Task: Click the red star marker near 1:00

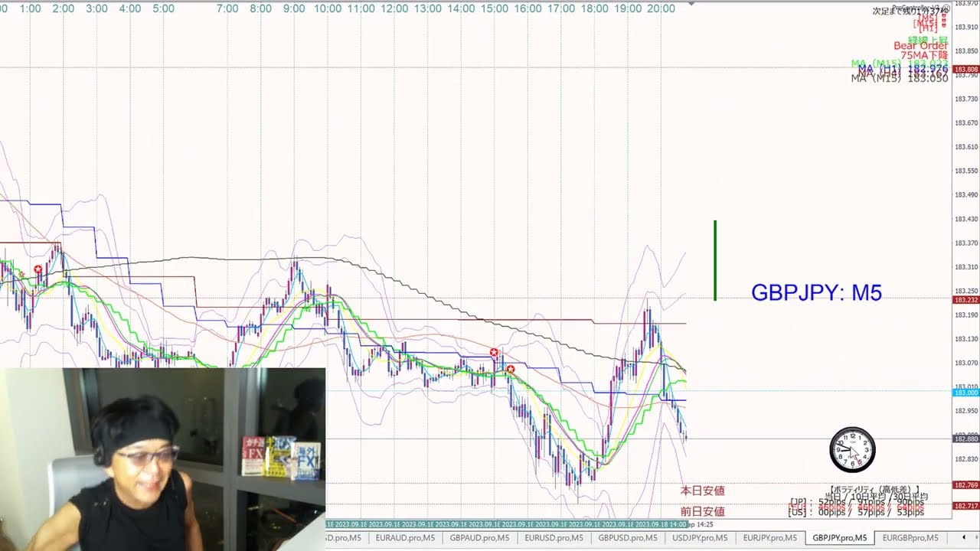Action: tap(38, 270)
